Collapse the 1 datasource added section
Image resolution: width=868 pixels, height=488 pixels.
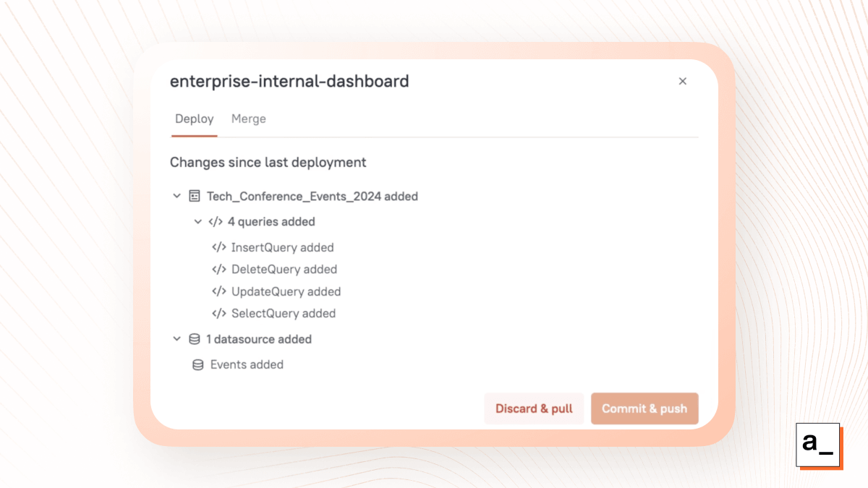(176, 339)
